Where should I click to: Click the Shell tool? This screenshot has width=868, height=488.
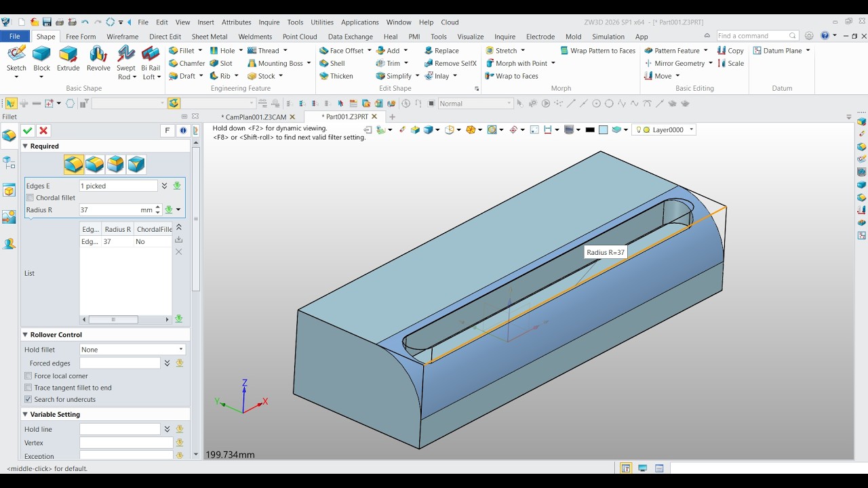pyautogui.click(x=332, y=63)
